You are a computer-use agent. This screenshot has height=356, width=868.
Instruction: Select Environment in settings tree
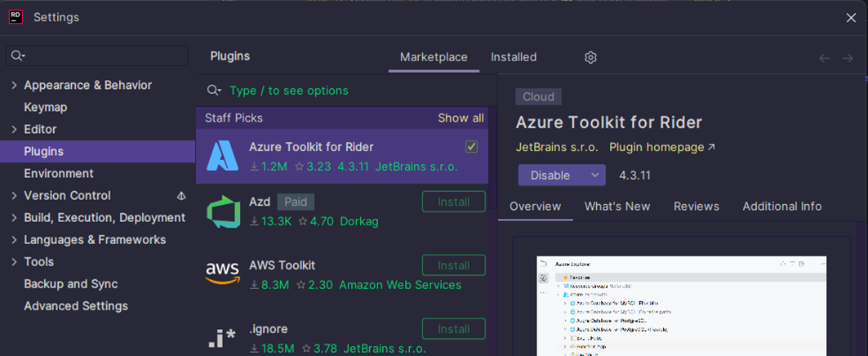pos(59,173)
